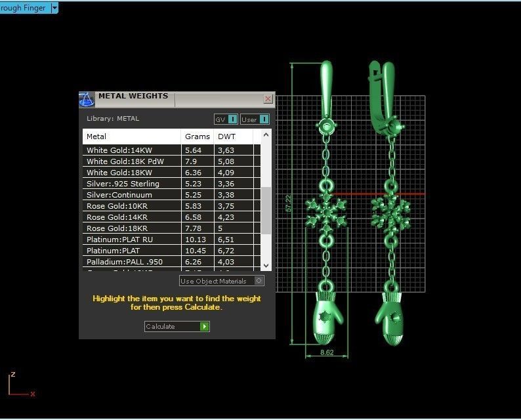Select the Rose Gold:10KR row

[x=171, y=206]
